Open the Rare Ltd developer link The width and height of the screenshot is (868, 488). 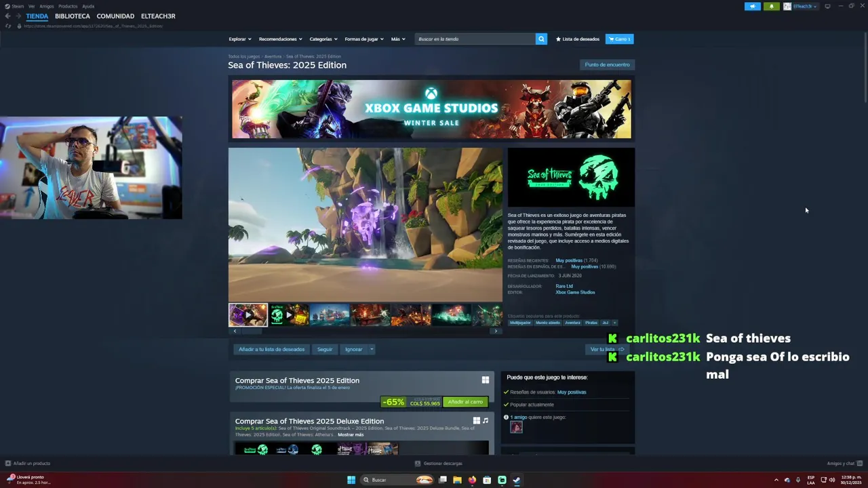click(x=564, y=286)
